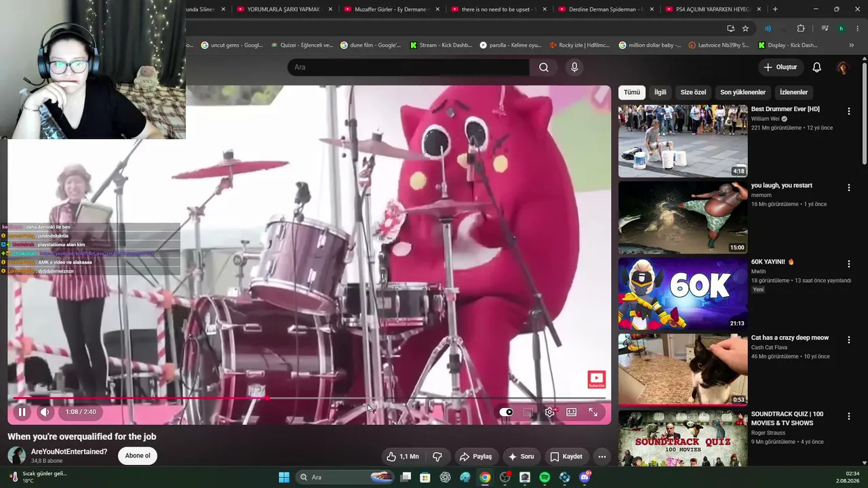Image resolution: width=868 pixels, height=488 pixels.
Task: Like the video with 1,1 Mn likes
Action: coord(402,457)
